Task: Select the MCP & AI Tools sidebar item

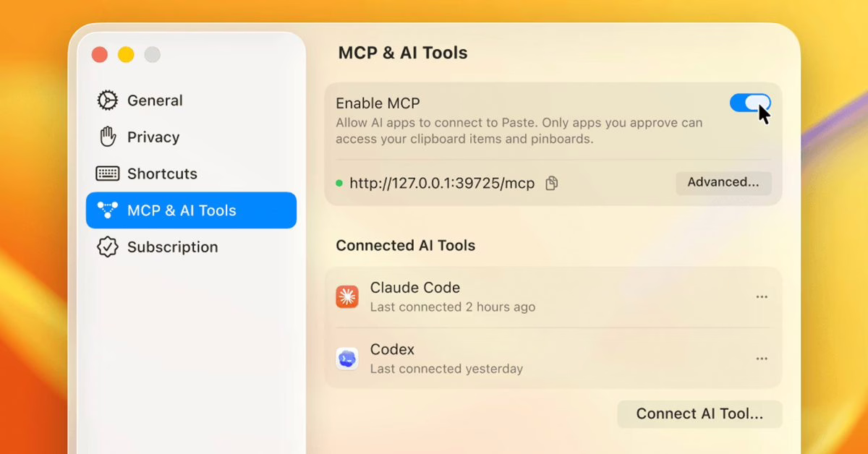Action: tap(191, 210)
